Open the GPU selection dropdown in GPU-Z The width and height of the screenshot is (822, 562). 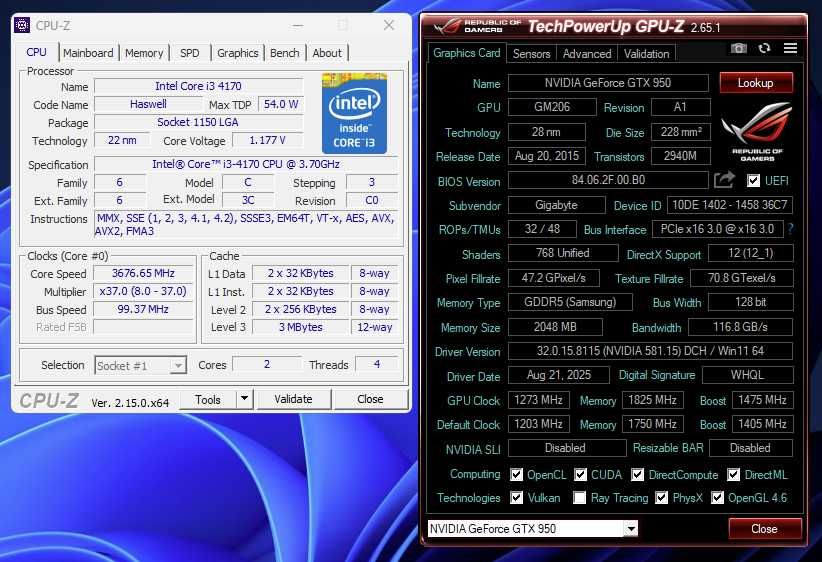click(533, 528)
